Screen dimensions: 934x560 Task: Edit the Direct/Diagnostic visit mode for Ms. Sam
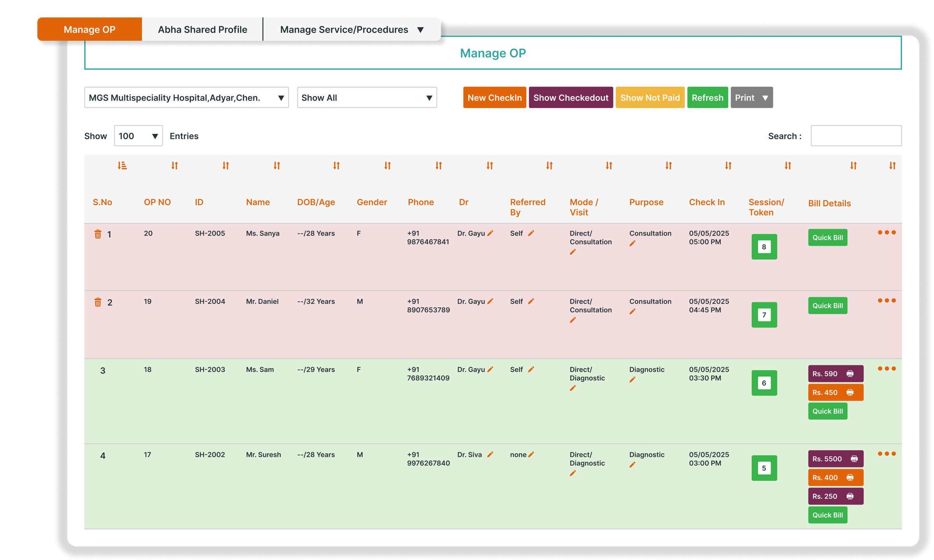[572, 388]
